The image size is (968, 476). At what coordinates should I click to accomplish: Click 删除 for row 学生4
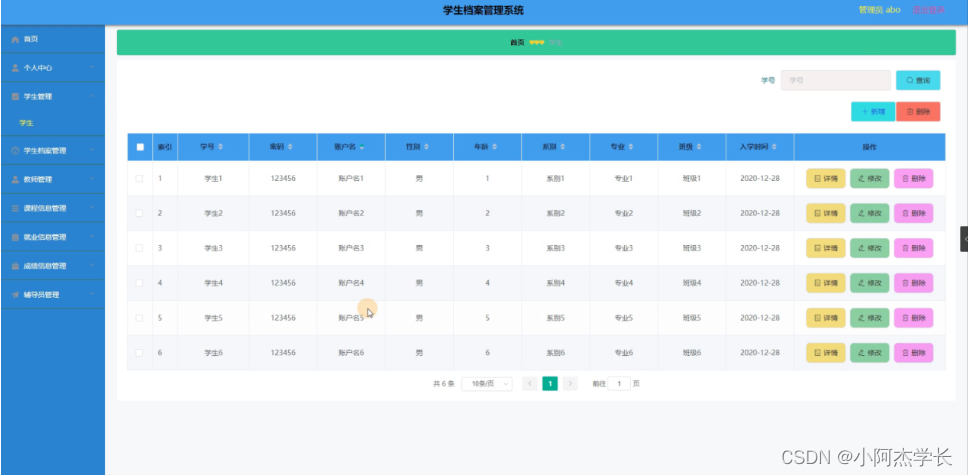[914, 283]
